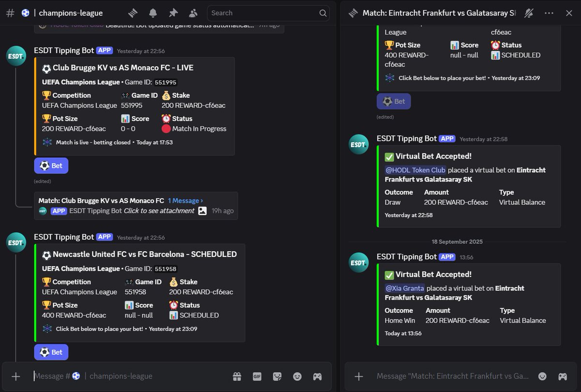Click 'Home Win' outcome value

400,320
